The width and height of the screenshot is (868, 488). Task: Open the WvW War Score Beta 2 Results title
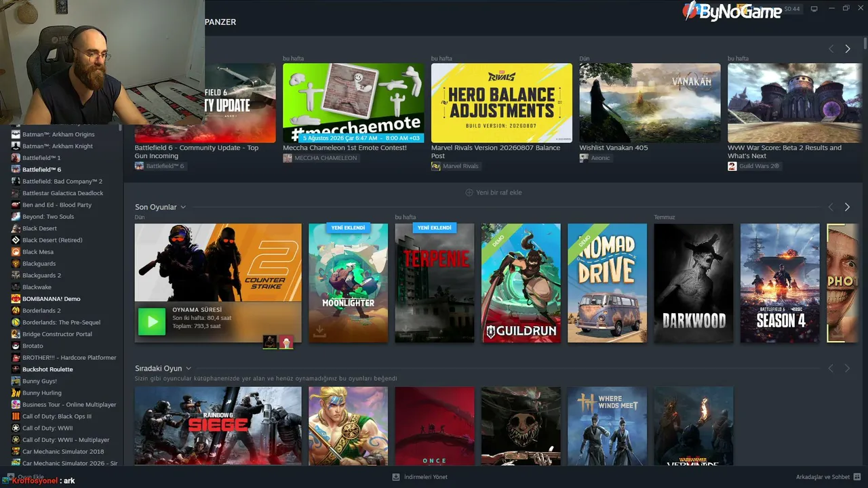785,152
